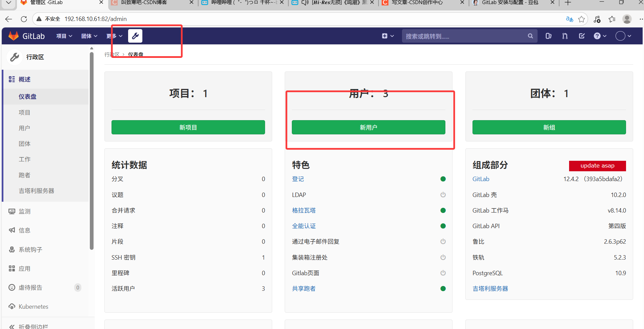Click LDAP disabled power icon
This screenshot has height=329, width=644.
point(443,195)
